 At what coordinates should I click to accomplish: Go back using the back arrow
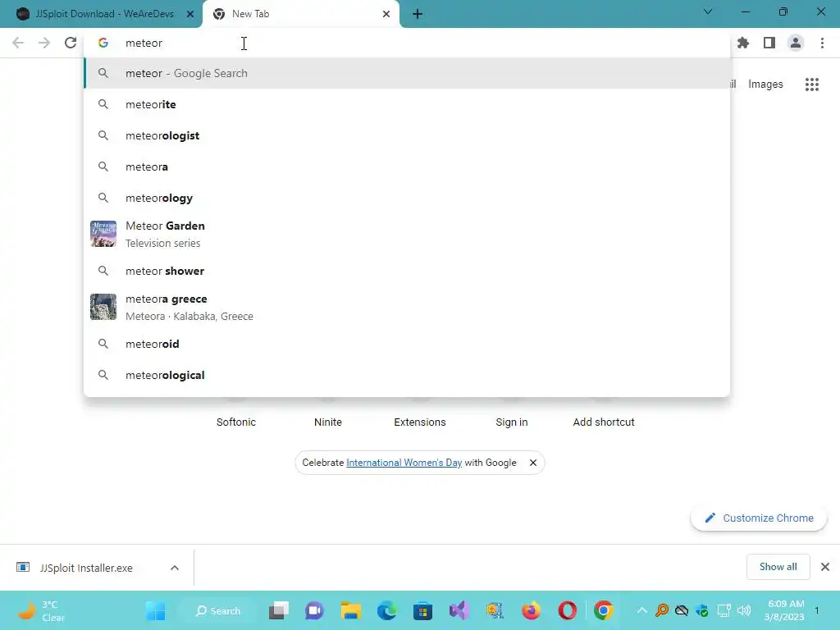[x=18, y=43]
